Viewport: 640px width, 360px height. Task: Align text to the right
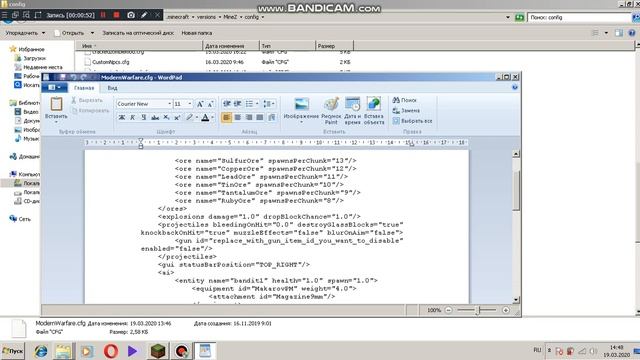249,118
